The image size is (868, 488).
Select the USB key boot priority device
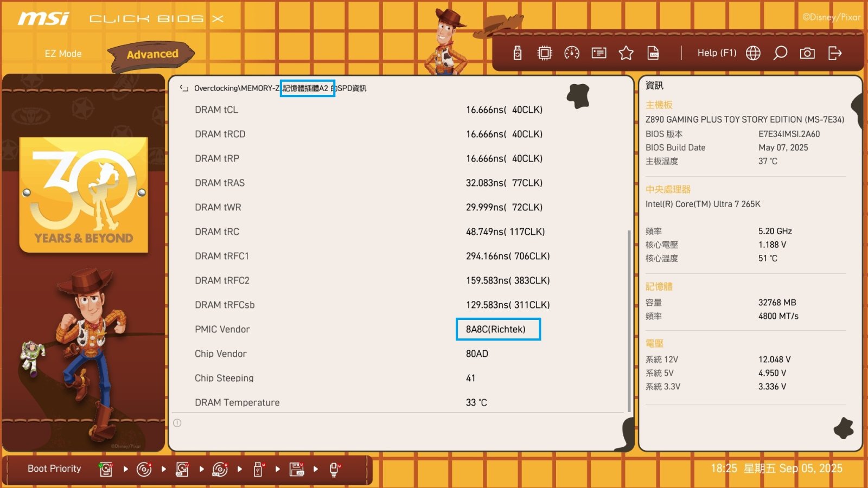[x=258, y=469]
